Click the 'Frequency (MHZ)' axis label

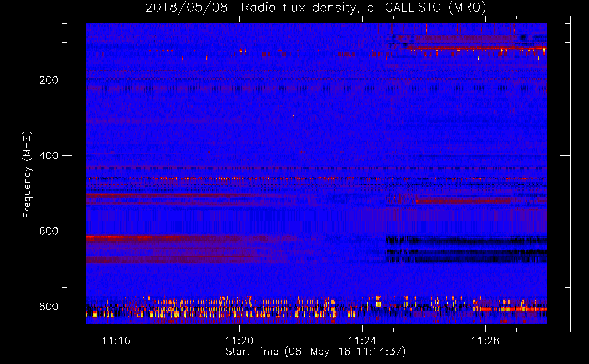pos(27,175)
